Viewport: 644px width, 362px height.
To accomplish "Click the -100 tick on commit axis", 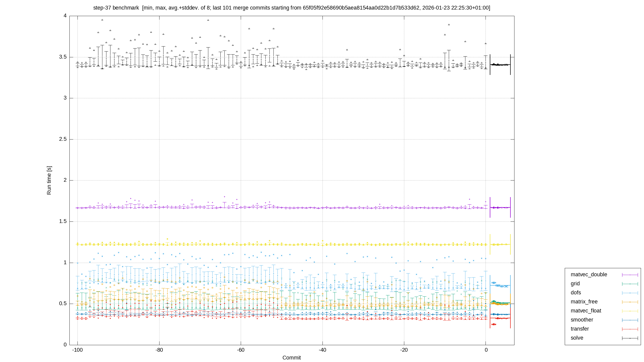I will (77, 350).
